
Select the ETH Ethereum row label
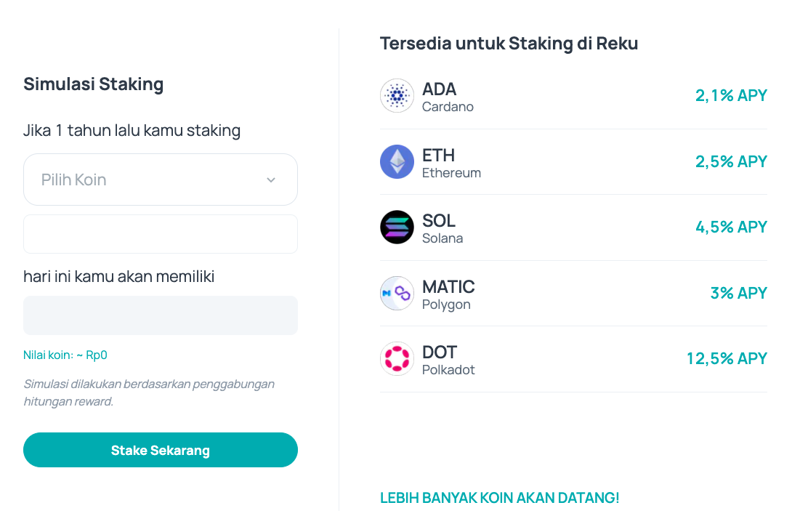451,163
